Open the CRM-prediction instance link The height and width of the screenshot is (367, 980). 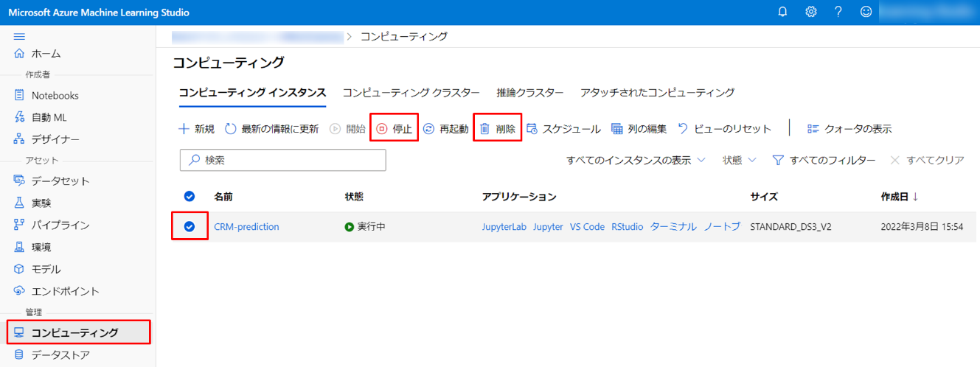(246, 227)
